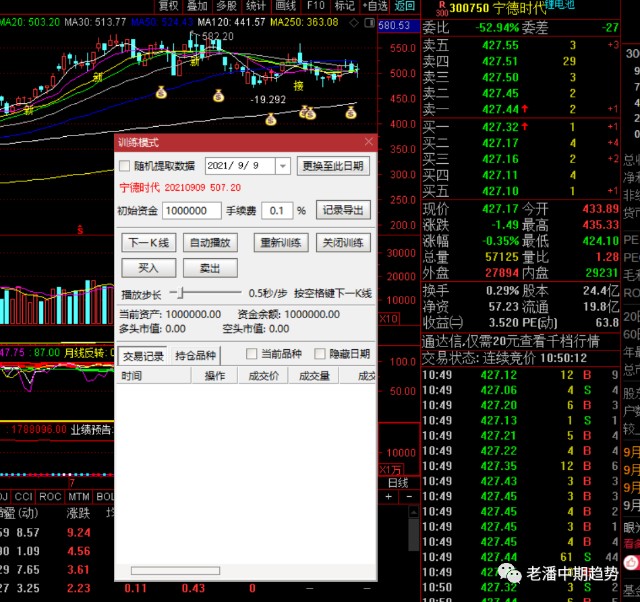Open 多股 toolbar item
This screenshot has height=602, width=640.
[227, 6]
